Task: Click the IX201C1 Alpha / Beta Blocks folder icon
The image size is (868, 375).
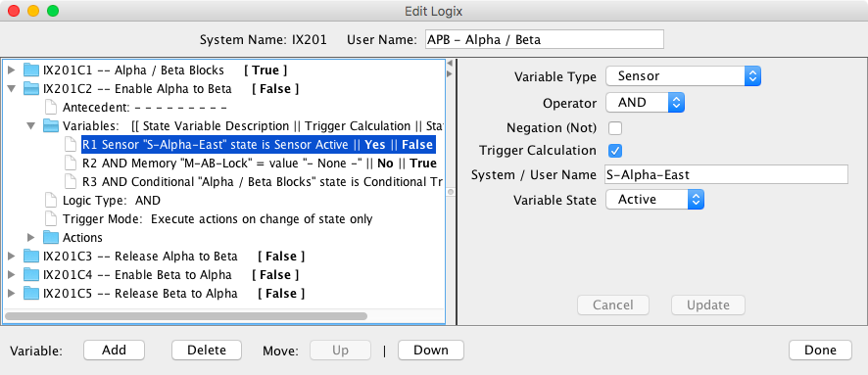Action: pos(31,70)
